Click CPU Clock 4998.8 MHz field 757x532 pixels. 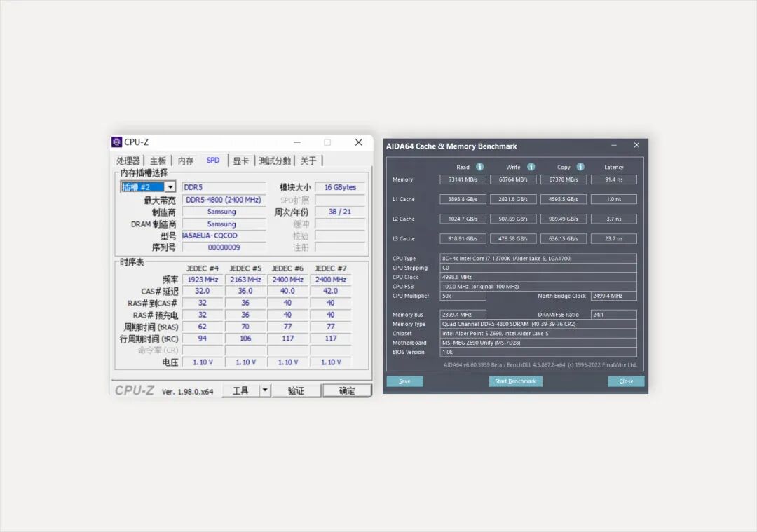(538, 277)
